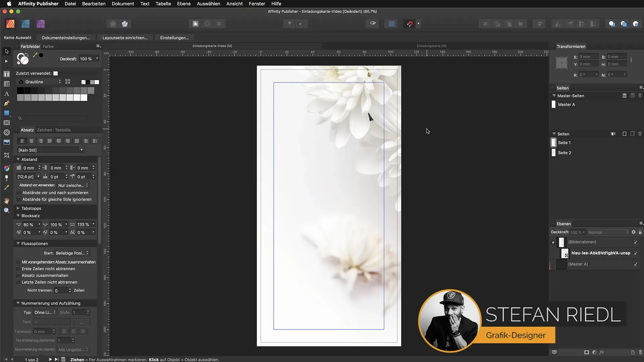Viewport: 644px width, 362px height.
Task: Check Letzte Zeilen nicht abtrennen
Action: 18,282
